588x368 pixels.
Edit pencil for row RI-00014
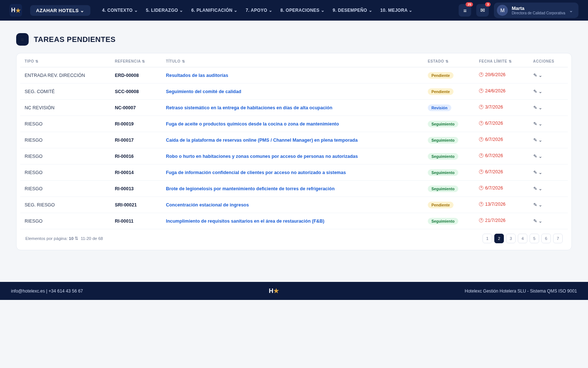tap(535, 173)
